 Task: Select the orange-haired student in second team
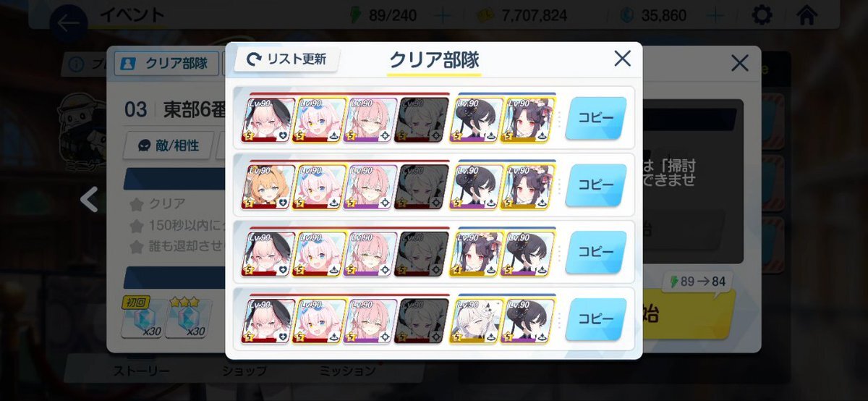[268, 187]
